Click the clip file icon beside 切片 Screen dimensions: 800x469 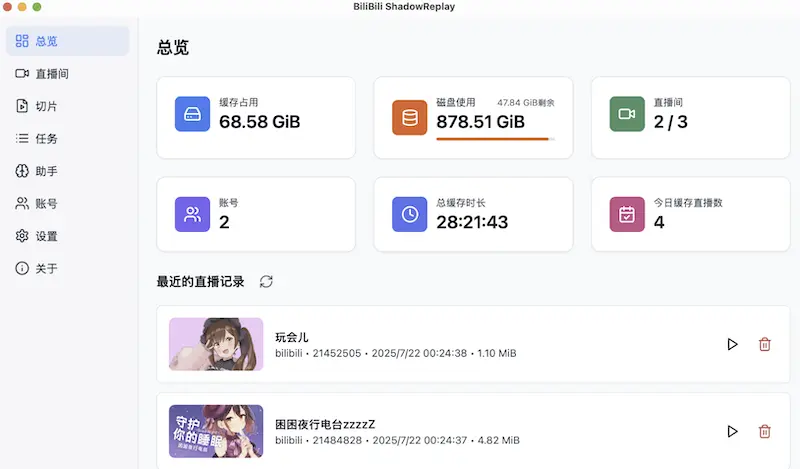click(22, 106)
